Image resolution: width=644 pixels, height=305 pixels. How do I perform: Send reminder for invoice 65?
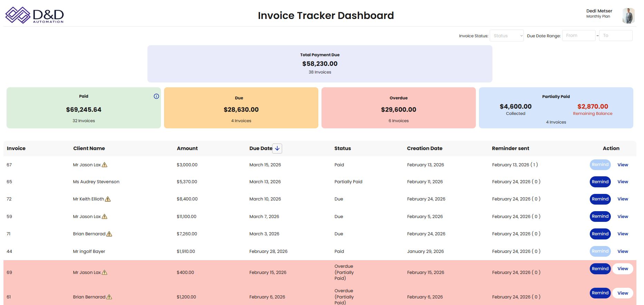click(600, 182)
